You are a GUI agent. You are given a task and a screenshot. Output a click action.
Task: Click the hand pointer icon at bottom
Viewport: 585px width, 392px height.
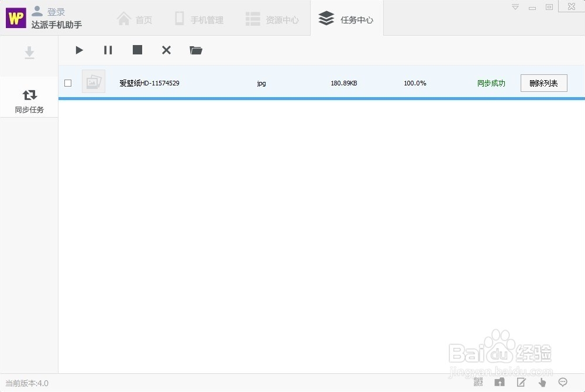pos(542,381)
